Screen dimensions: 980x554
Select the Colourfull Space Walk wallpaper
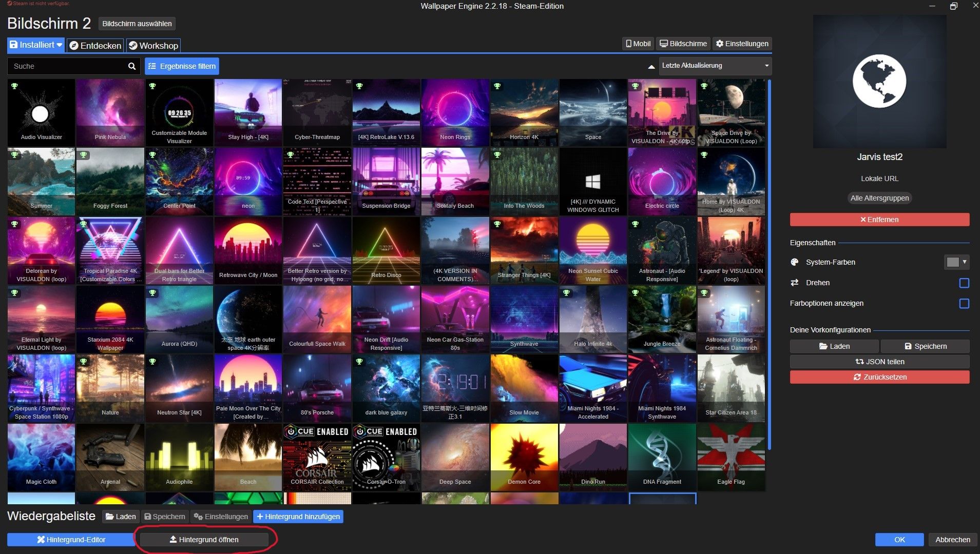[317, 320]
